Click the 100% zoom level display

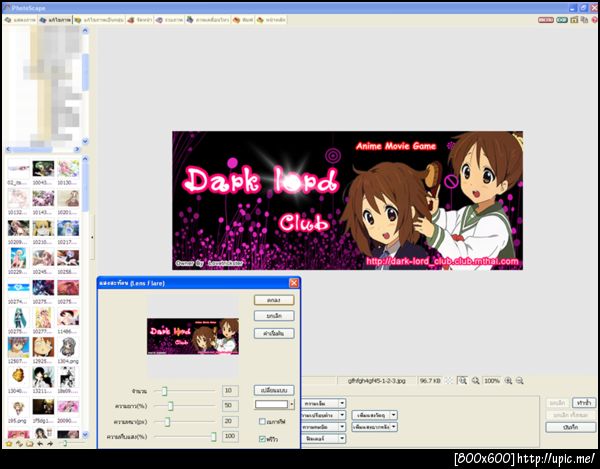point(492,381)
